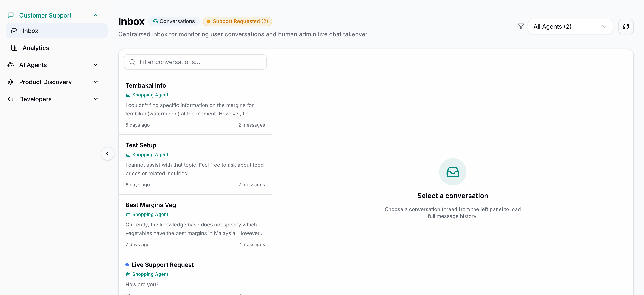Click the Analytics bar chart icon
Screen dimensions: 644x295
coord(14,48)
